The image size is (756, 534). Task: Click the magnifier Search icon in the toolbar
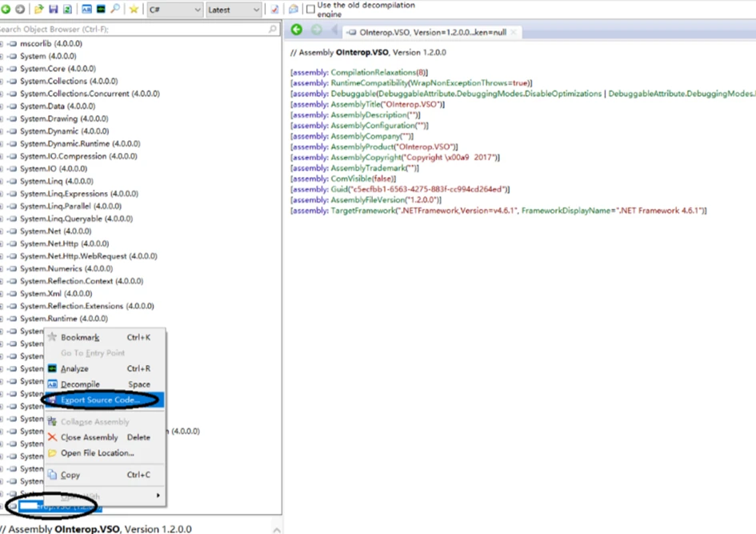[x=115, y=10]
